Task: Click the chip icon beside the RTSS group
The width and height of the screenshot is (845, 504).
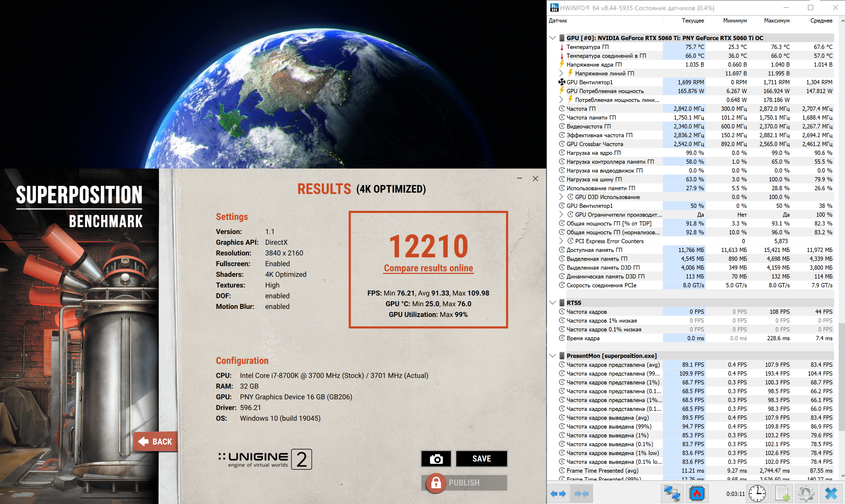Action: pos(562,303)
